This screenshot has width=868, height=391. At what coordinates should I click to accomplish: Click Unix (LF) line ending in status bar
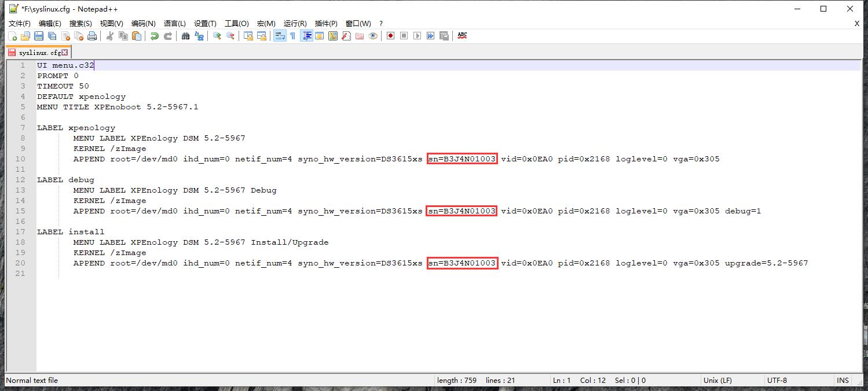(717, 381)
